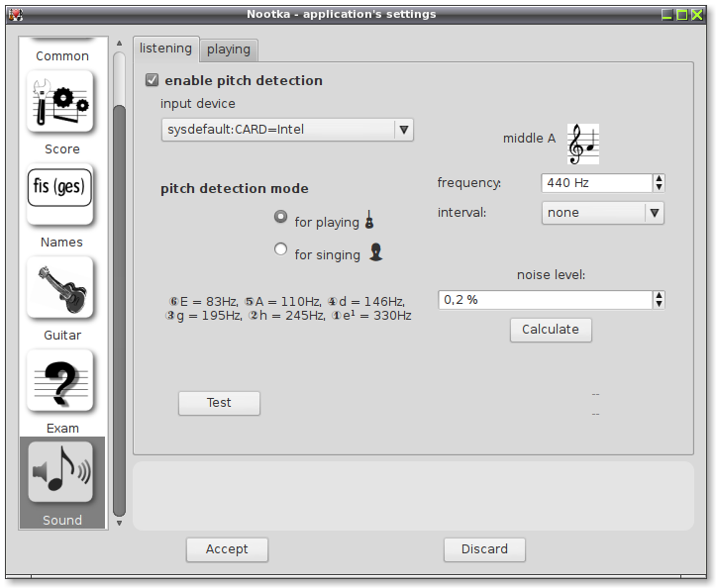716x588 pixels.
Task: Switch to the listening tab
Action: [x=165, y=49]
